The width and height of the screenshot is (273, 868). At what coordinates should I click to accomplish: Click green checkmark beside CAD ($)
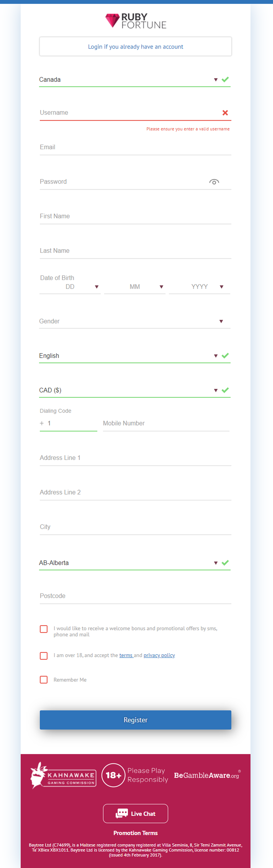[225, 390]
